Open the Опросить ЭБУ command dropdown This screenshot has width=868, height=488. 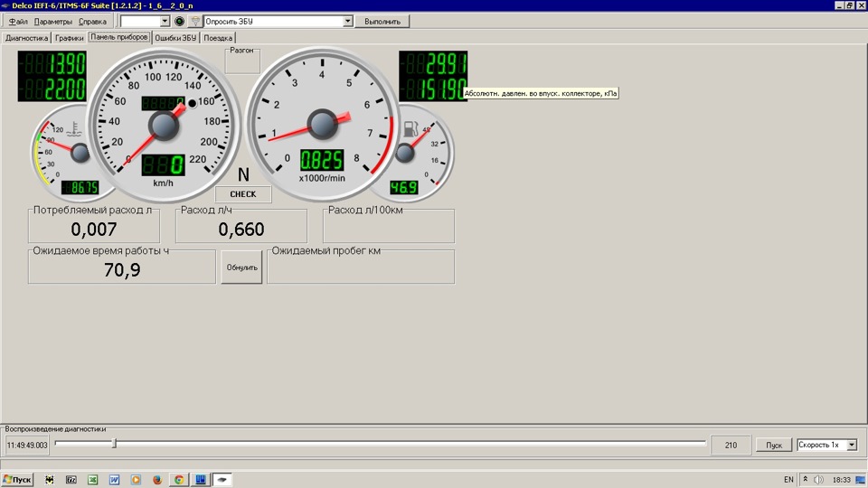[347, 22]
